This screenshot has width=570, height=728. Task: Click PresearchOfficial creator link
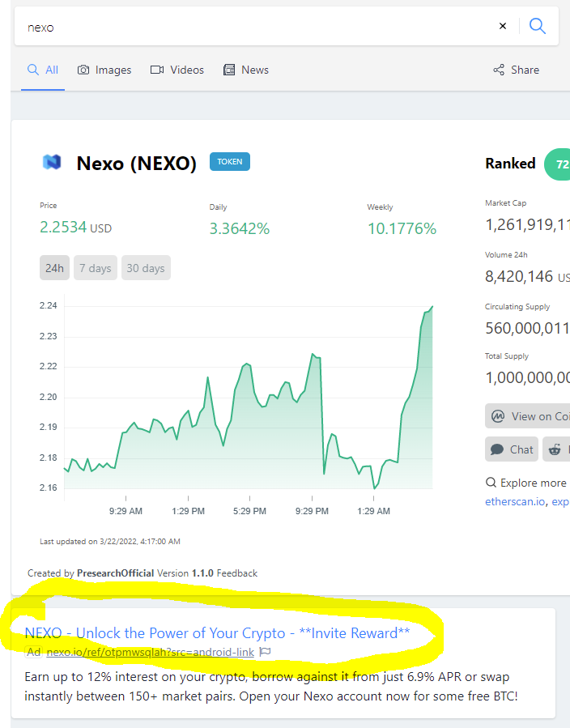click(115, 573)
